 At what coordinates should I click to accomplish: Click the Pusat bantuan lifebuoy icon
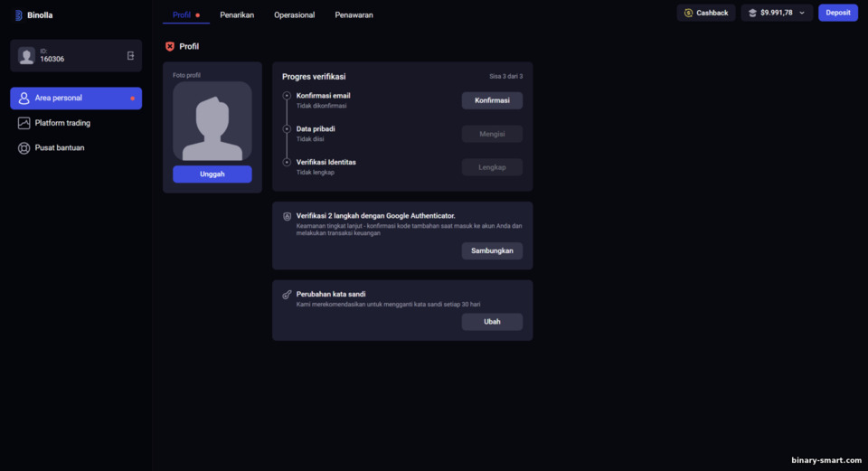(24, 148)
